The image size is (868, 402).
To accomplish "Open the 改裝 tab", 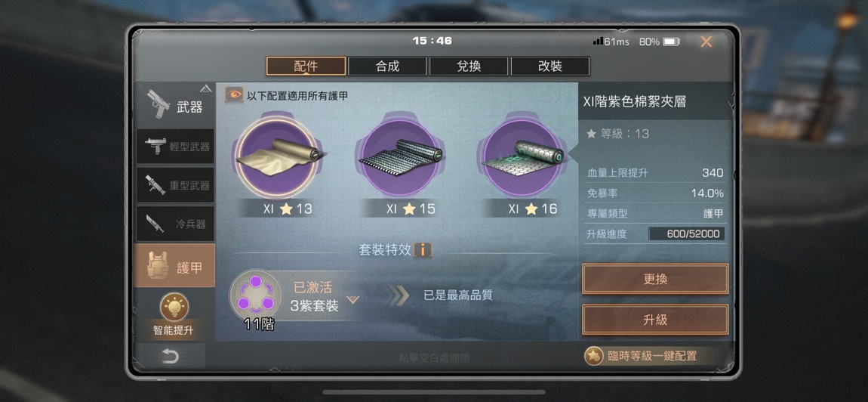I will tap(549, 66).
